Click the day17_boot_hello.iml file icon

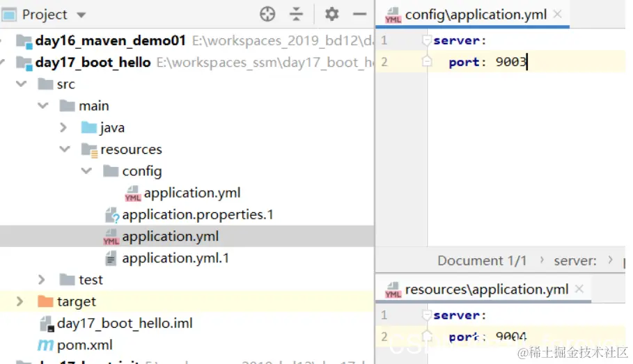pyautogui.click(x=47, y=324)
